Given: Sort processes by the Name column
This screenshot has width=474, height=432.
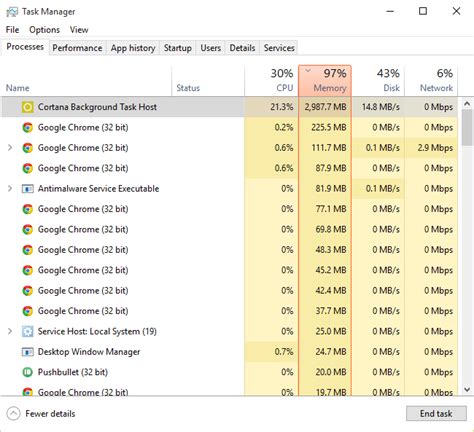Looking at the screenshot, I should [x=86, y=81].
